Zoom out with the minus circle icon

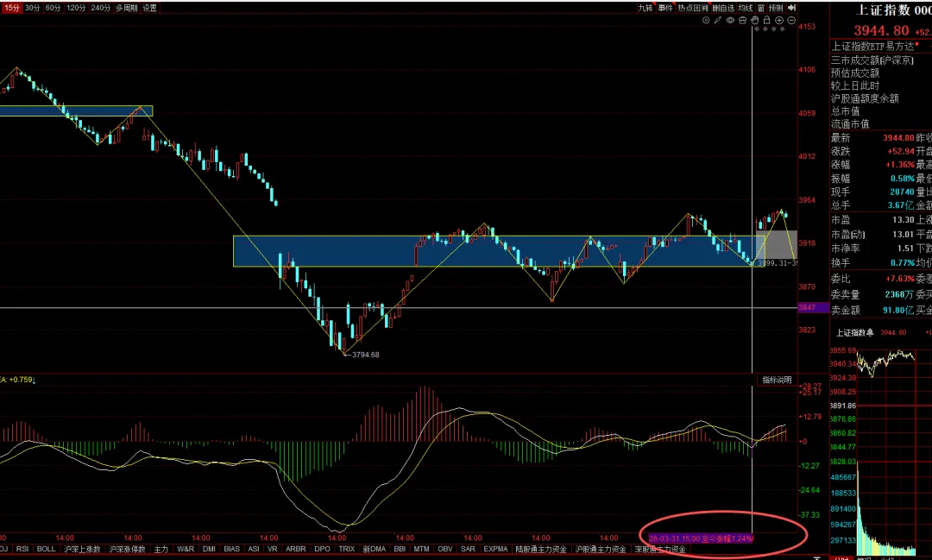click(791, 20)
